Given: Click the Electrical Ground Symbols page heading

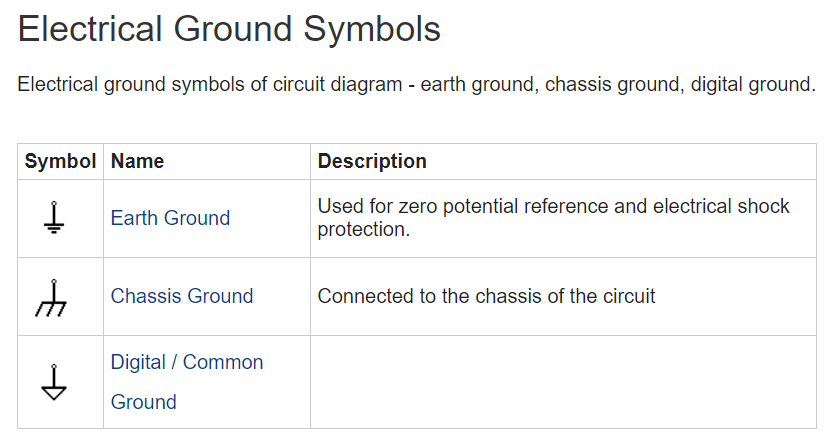Looking at the screenshot, I should (x=229, y=29).
